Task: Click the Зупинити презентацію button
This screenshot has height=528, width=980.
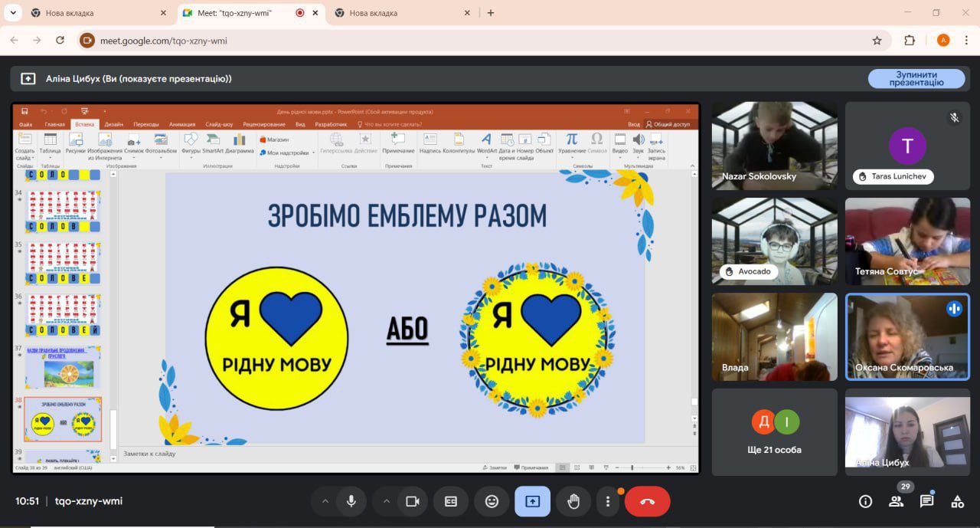Action: pos(916,78)
